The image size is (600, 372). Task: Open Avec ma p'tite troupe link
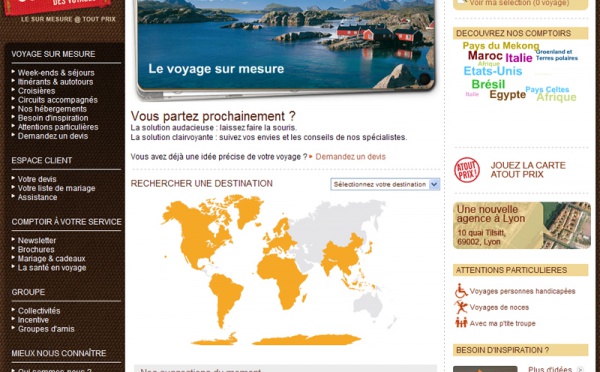[502, 323]
